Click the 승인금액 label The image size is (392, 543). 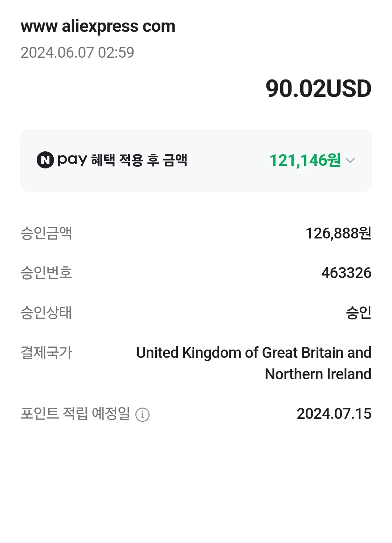pyautogui.click(x=46, y=233)
